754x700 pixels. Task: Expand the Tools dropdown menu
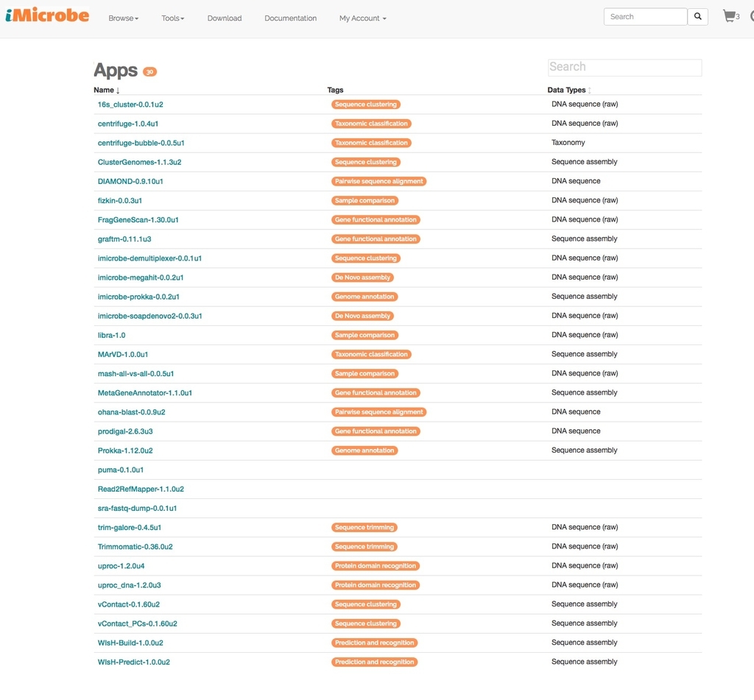coord(172,18)
